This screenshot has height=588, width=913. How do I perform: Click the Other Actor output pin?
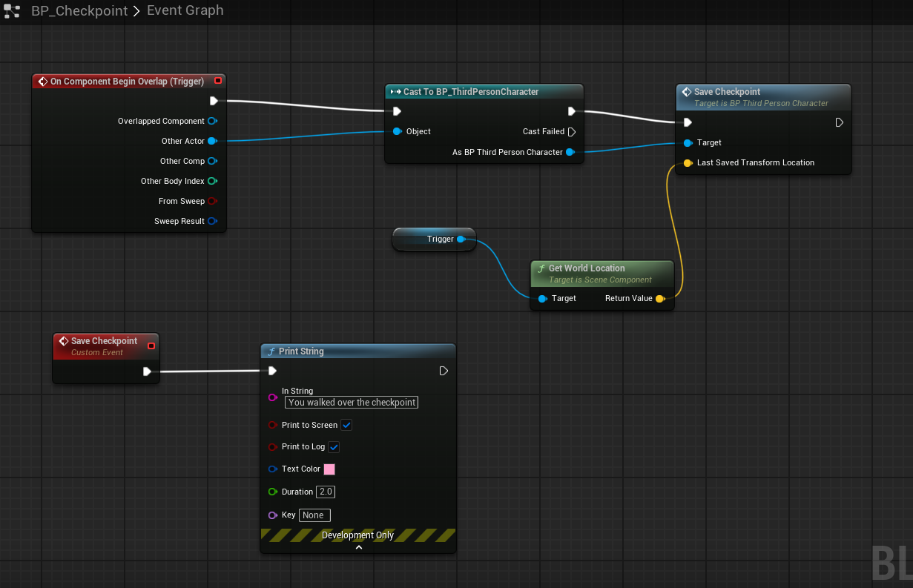pyautogui.click(x=212, y=141)
